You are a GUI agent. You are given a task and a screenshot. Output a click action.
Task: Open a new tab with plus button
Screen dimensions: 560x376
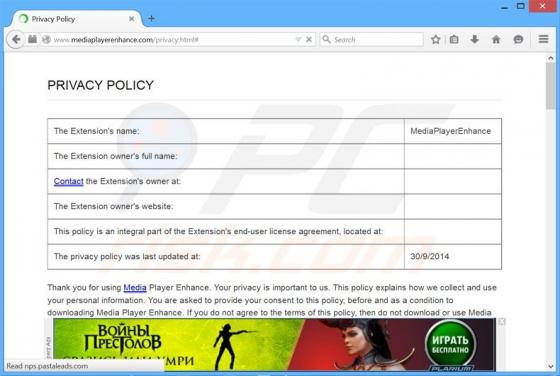click(151, 19)
